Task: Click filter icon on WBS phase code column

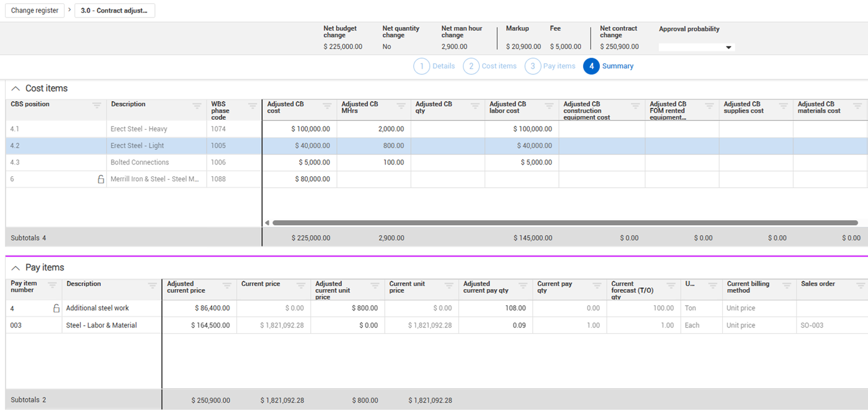Action: pyautogui.click(x=253, y=106)
